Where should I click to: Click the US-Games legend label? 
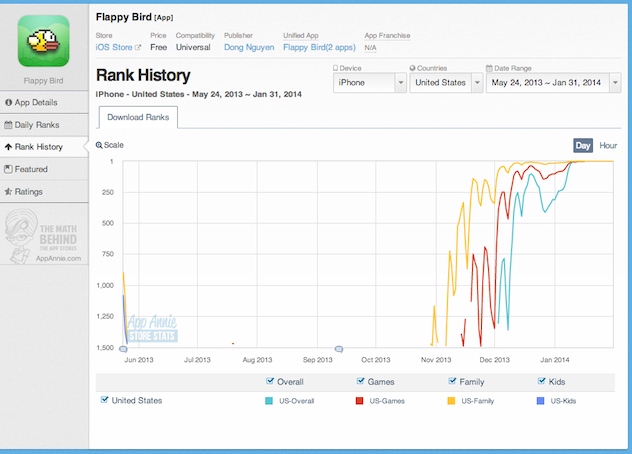point(387,401)
